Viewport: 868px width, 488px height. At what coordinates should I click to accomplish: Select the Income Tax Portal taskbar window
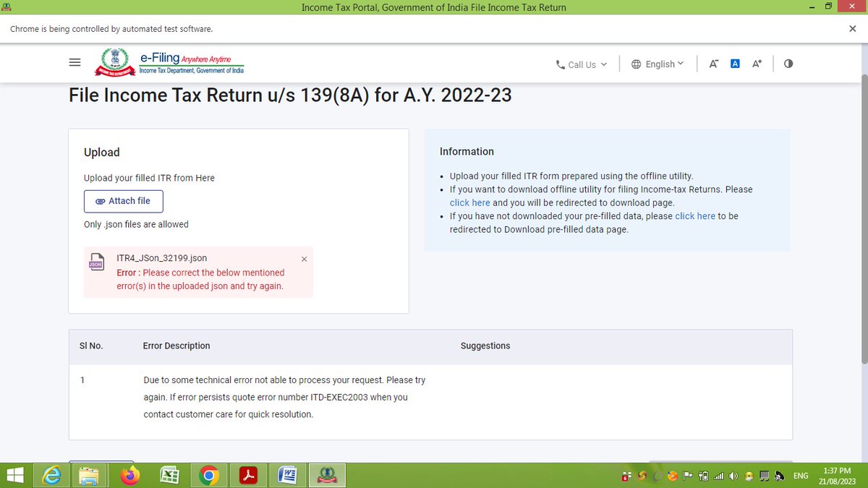328,475
